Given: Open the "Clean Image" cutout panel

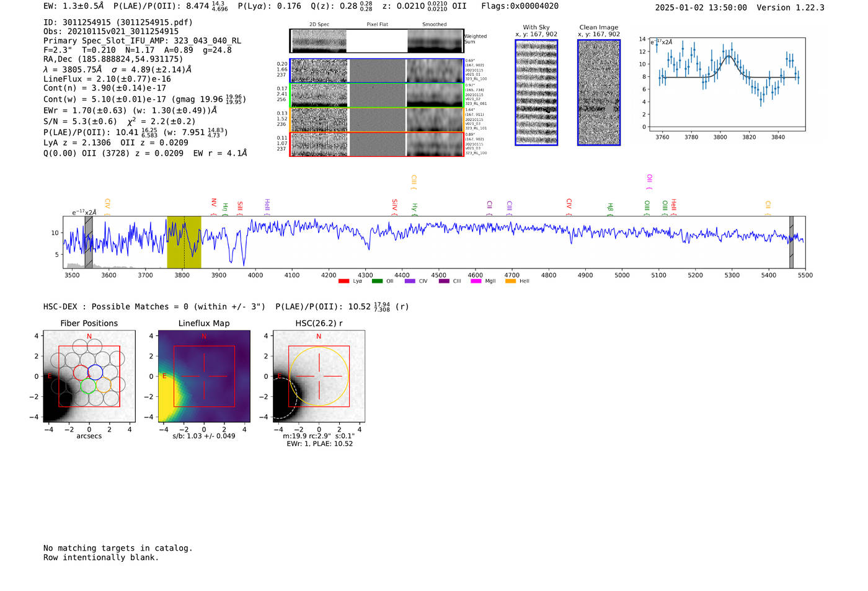Looking at the screenshot, I should pyautogui.click(x=598, y=92).
